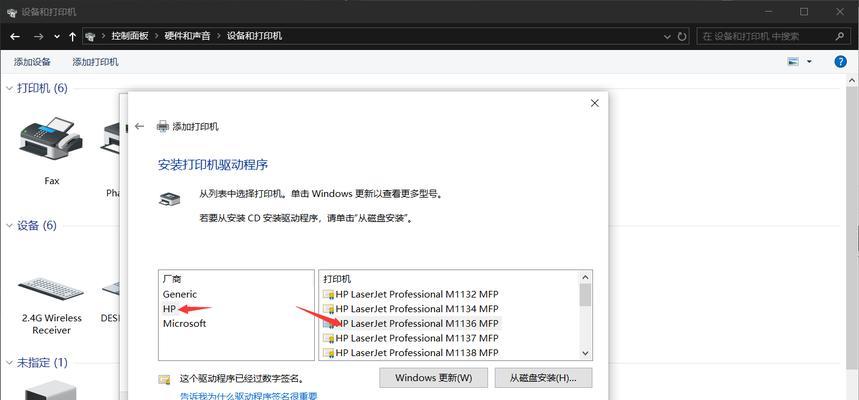Go up one level with the up arrow
The image size is (859, 400).
click(72, 37)
